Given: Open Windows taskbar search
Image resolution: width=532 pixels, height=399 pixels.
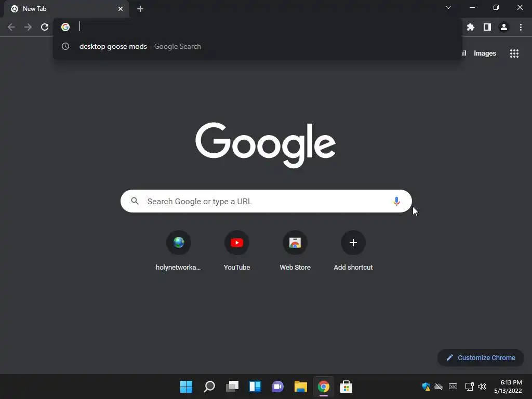Looking at the screenshot, I should [209, 387].
